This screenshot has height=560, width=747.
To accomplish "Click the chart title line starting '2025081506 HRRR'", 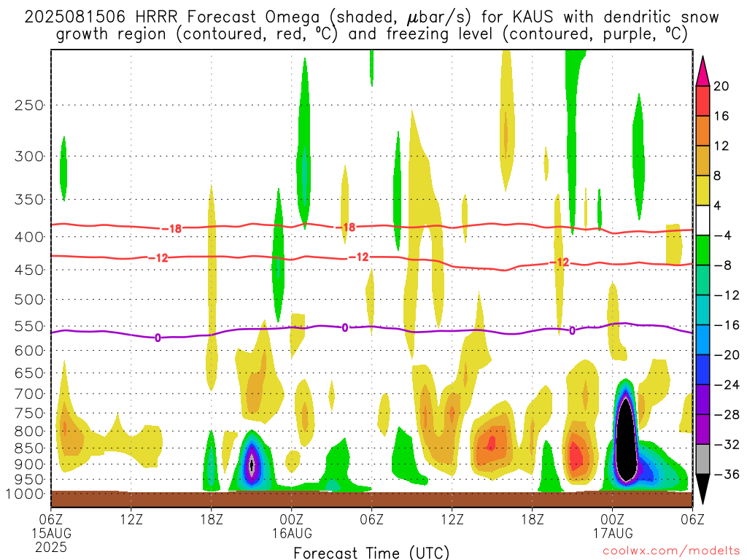I will click(x=371, y=17).
